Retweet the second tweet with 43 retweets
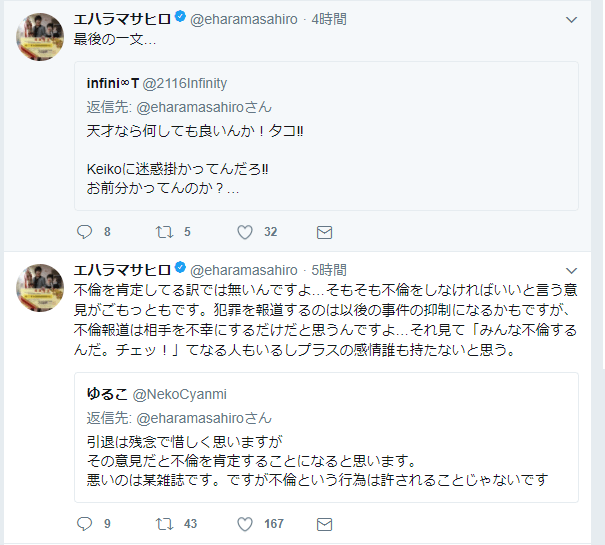 click(x=166, y=523)
